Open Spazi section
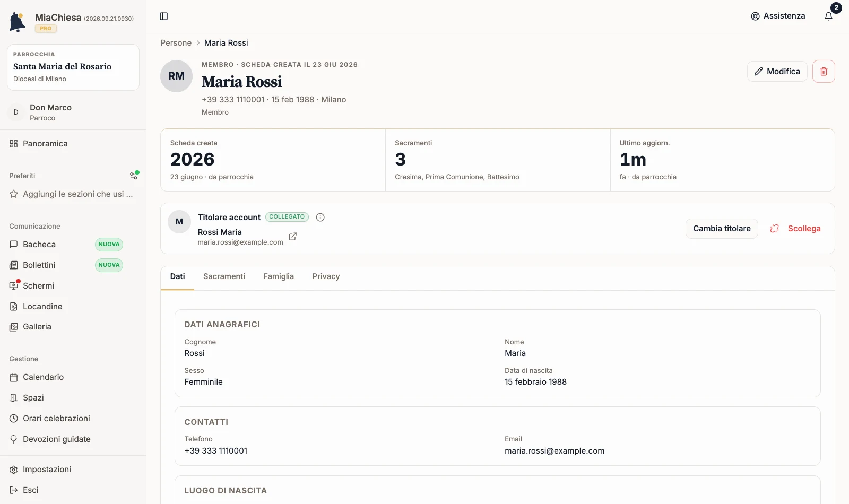This screenshot has width=849, height=504. coord(73,398)
